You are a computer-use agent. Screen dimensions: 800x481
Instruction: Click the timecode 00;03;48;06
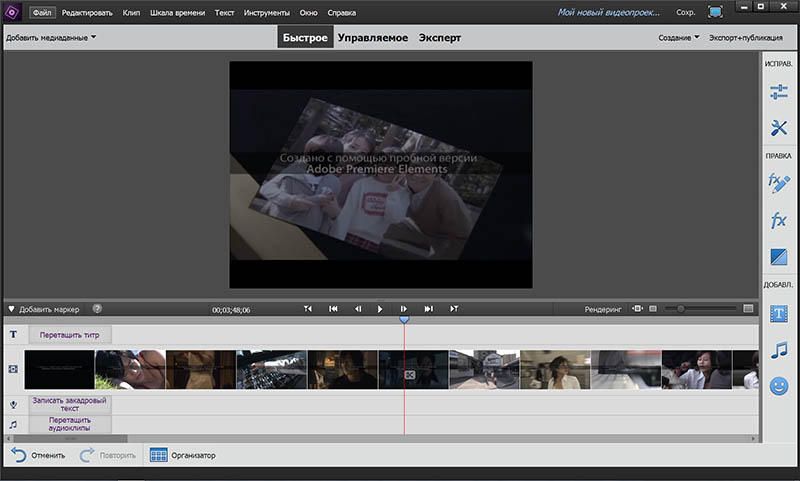pos(231,310)
